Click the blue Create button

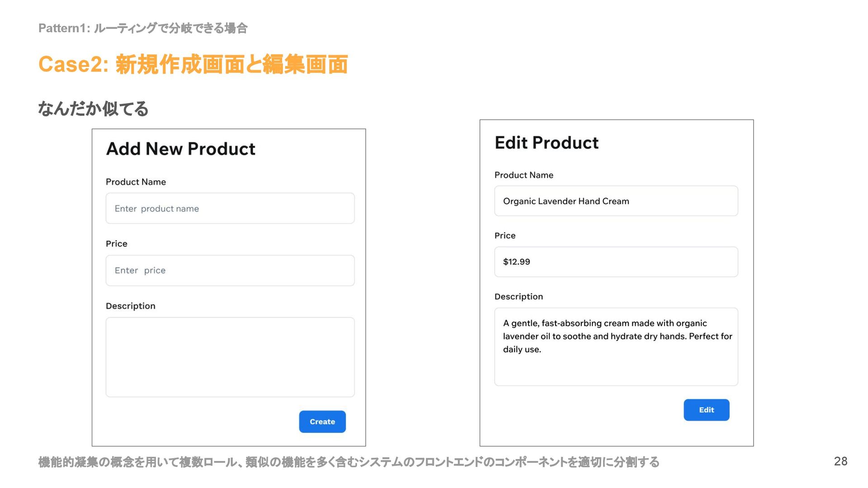tap(322, 421)
